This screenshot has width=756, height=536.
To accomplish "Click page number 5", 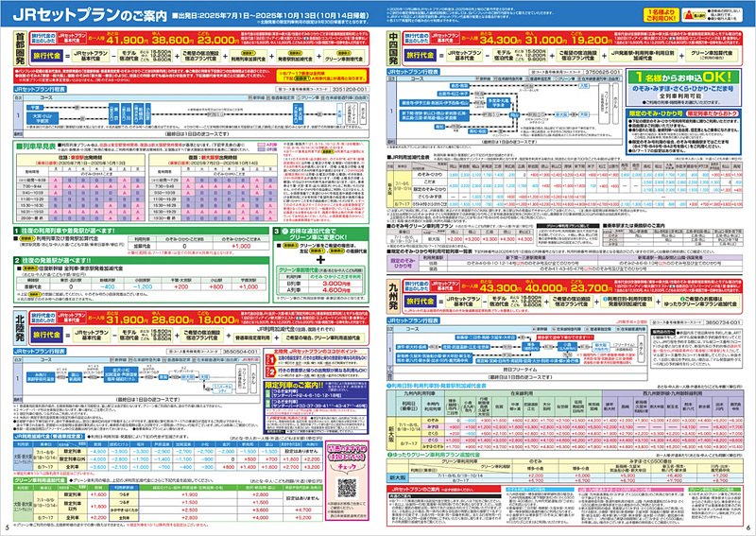I will (x=7, y=527).
